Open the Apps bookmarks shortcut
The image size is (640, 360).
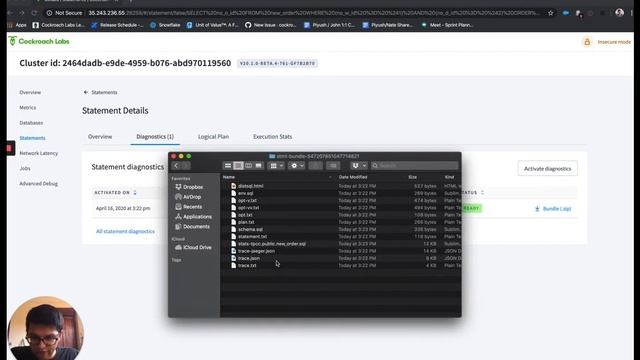click(17, 25)
